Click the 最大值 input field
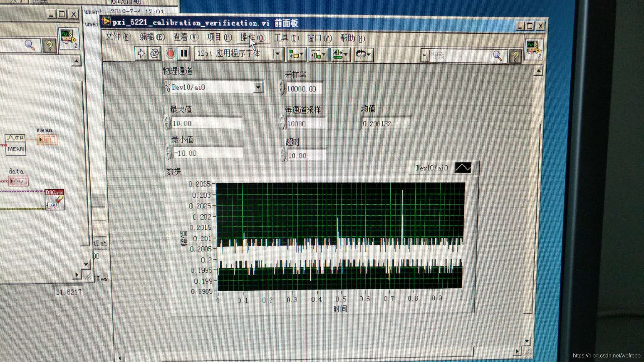The height and width of the screenshot is (362, 644). [x=206, y=123]
